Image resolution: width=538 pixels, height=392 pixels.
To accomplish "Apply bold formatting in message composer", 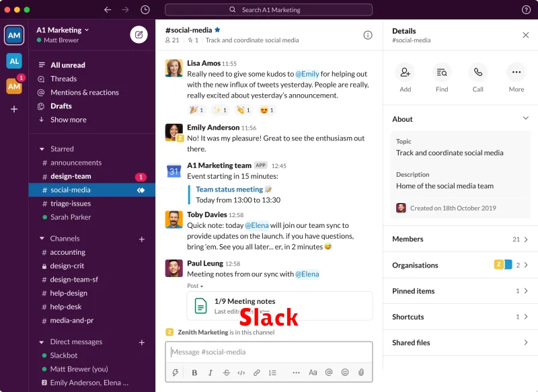I will [194, 373].
